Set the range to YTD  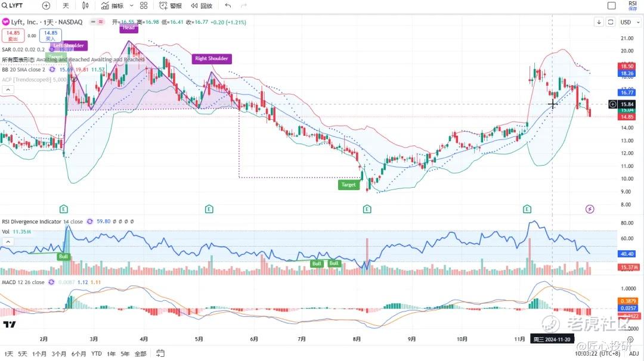pyautogui.click(x=97, y=354)
